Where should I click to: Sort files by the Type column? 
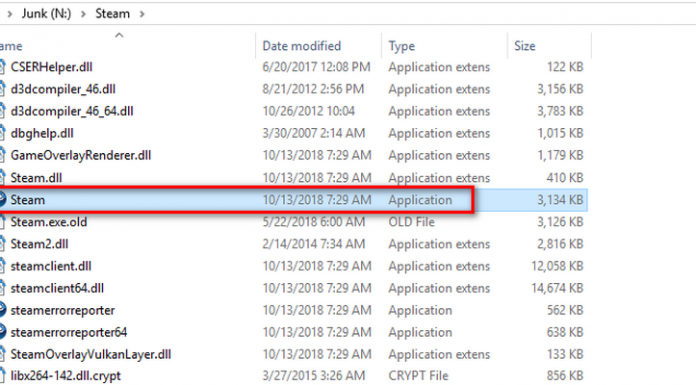(x=402, y=46)
